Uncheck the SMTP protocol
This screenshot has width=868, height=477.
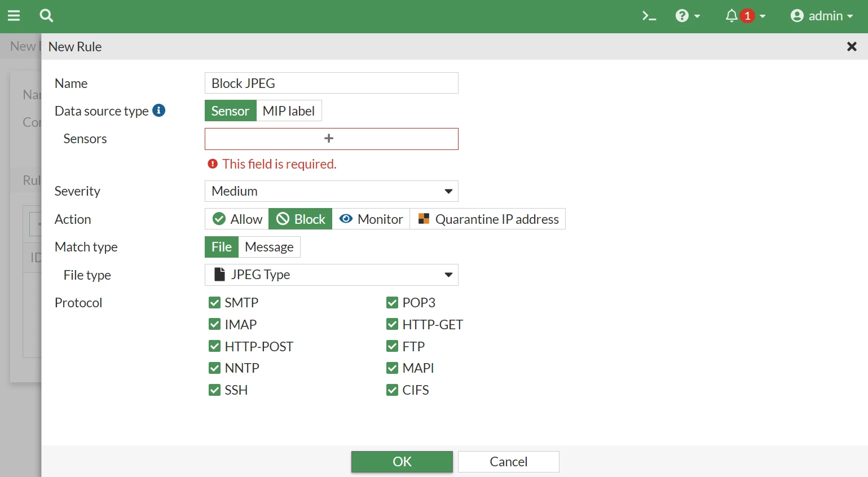tap(214, 303)
